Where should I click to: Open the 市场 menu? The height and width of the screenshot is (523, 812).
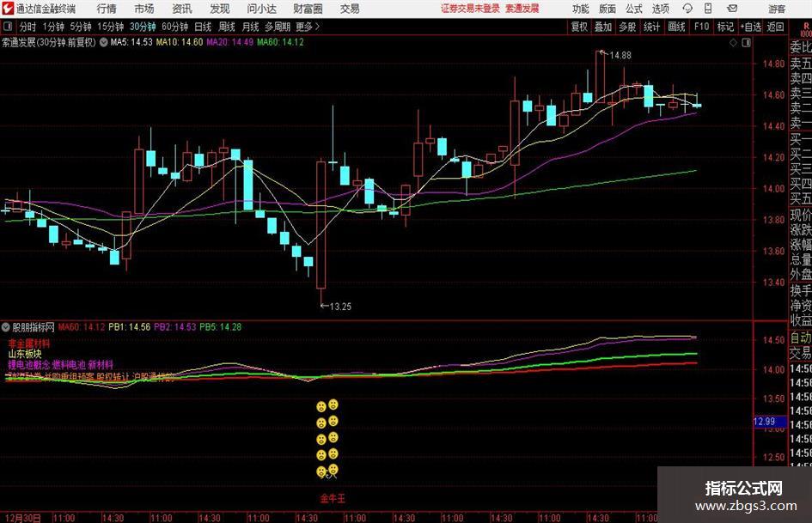(x=144, y=9)
